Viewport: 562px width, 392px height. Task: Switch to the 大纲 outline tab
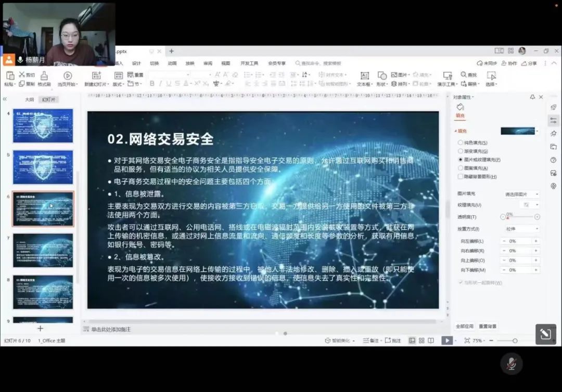point(30,99)
